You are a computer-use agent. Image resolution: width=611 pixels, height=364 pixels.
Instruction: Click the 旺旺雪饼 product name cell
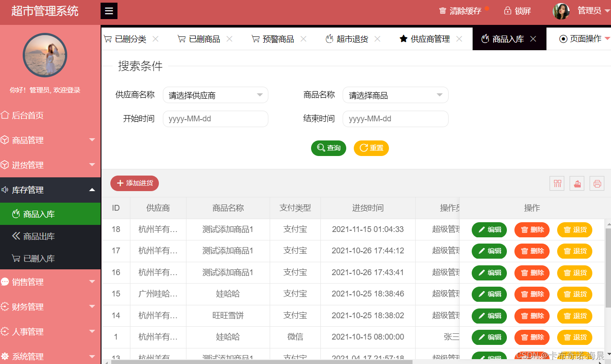click(x=228, y=316)
